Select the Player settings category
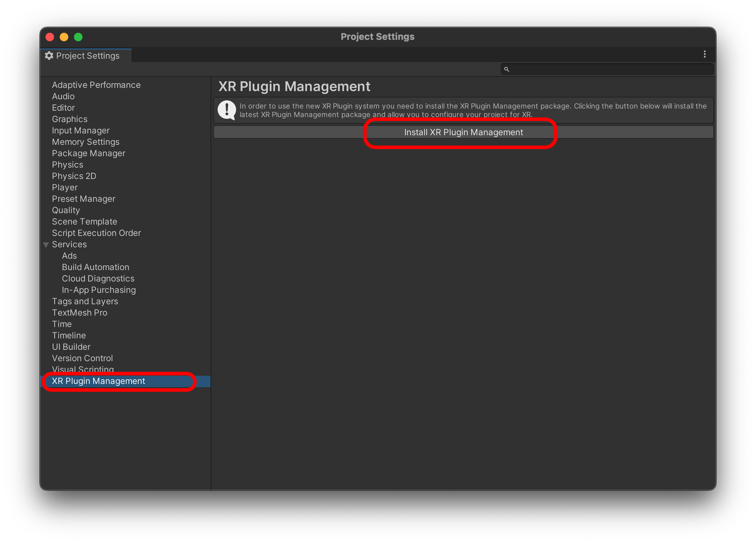The width and height of the screenshot is (756, 543). tap(65, 188)
